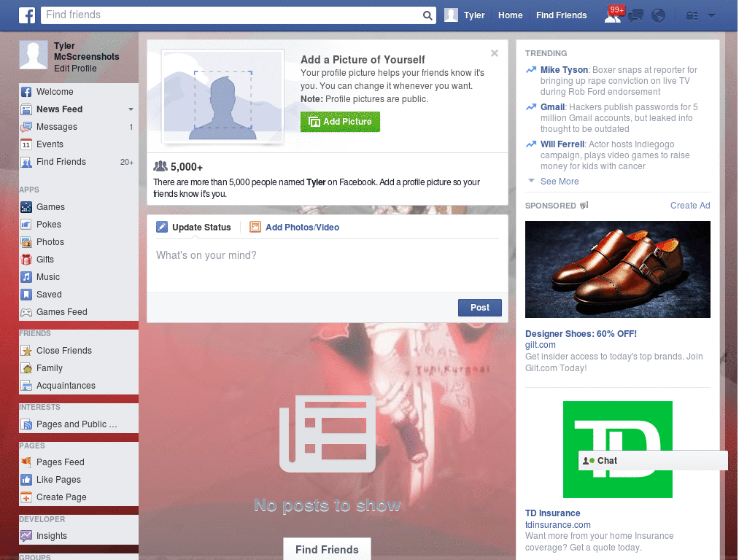
Task: Click the Gifts icon
Action: [x=26, y=260]
